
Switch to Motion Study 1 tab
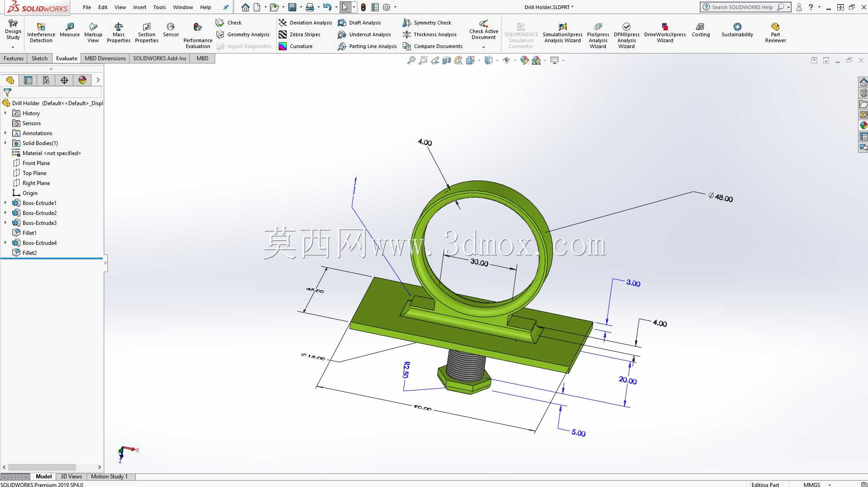tap(109, 477)
